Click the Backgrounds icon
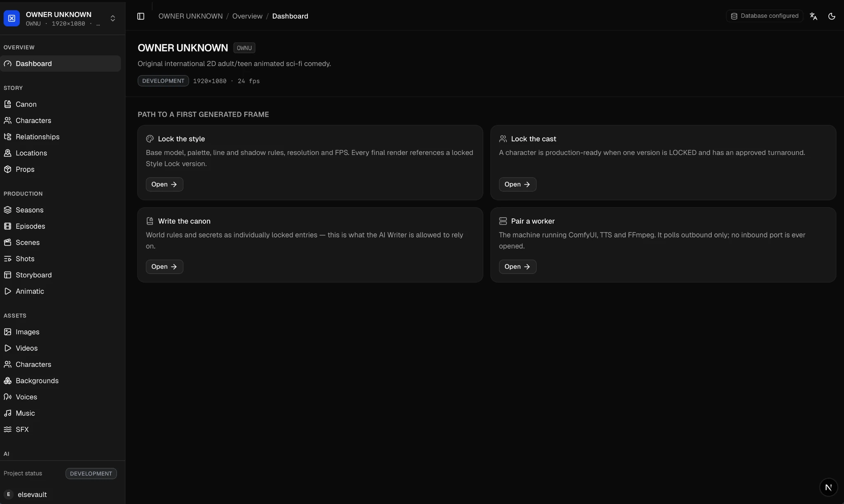This screenshot has height=504, width=844. click(7, 381)
